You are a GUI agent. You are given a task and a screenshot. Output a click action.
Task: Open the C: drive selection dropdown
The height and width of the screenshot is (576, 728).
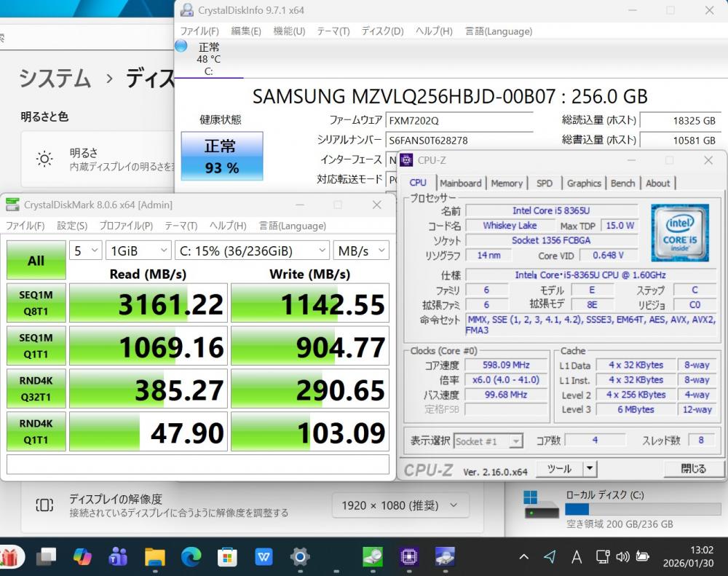[x=253, y=250]
